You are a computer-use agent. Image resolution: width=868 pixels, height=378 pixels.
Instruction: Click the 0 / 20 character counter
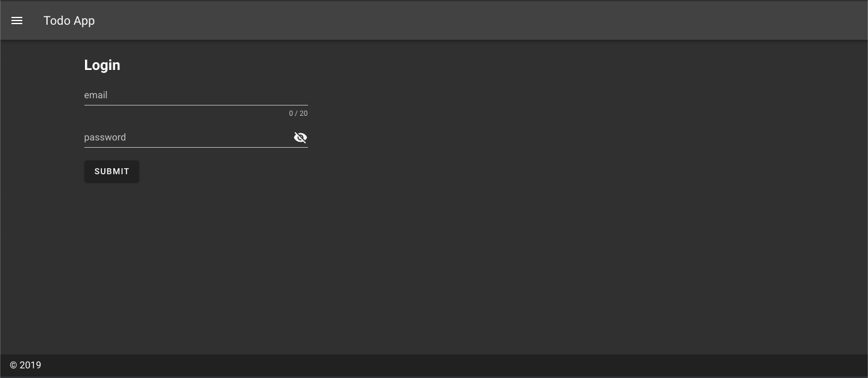(298, 113)
